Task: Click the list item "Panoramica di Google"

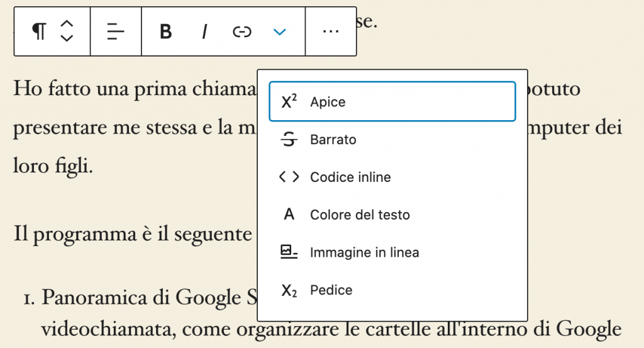Action: (141, 298)
